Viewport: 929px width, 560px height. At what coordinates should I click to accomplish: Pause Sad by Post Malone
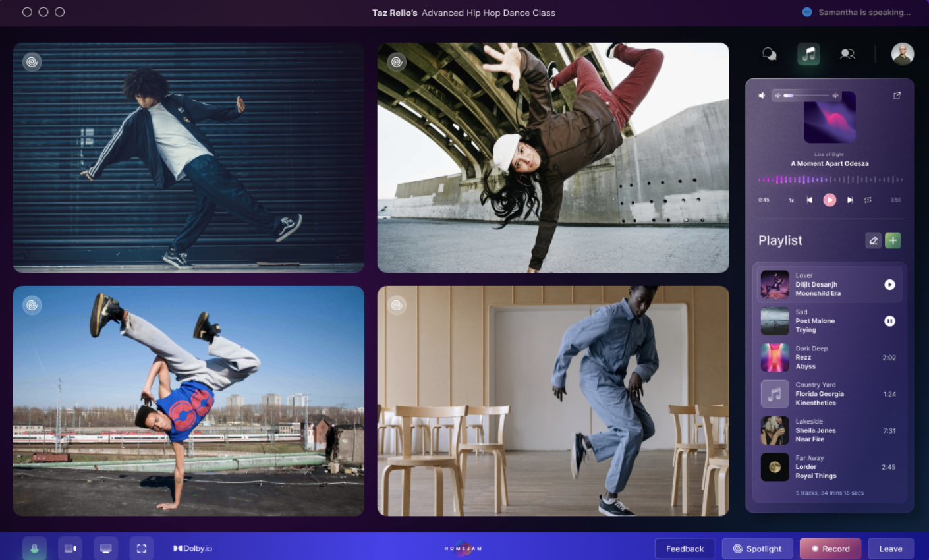(x=889, y=321)
